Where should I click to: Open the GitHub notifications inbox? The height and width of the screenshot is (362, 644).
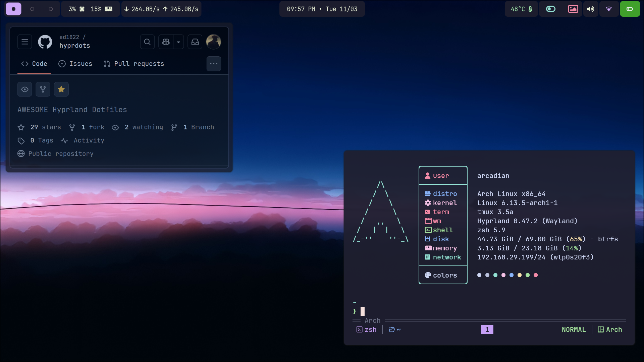click(195, 42)
